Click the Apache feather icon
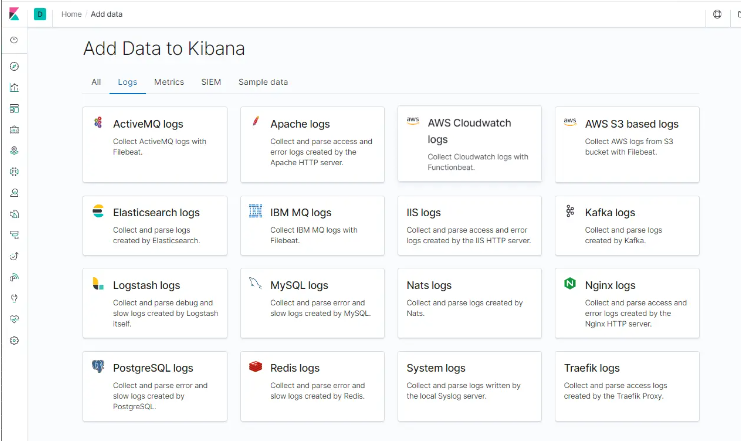Viewport: 741px width, 441px height. pyautogui.click(x=256, y=122)
